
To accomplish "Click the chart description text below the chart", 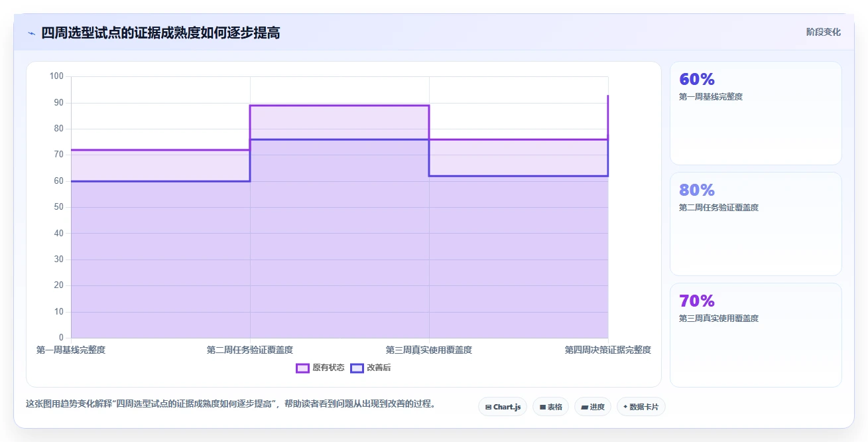I will tap(231, 404).
